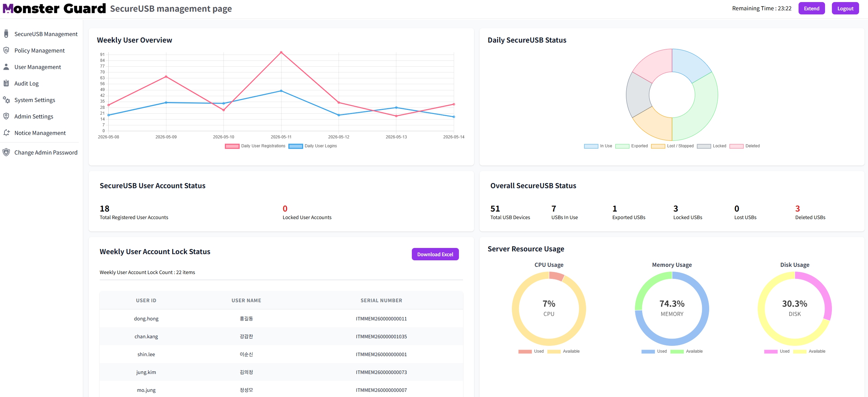This screenshot has height=397, width=868.
Task: Toggle Daily User Logins legend series
Action: (313, 146)
